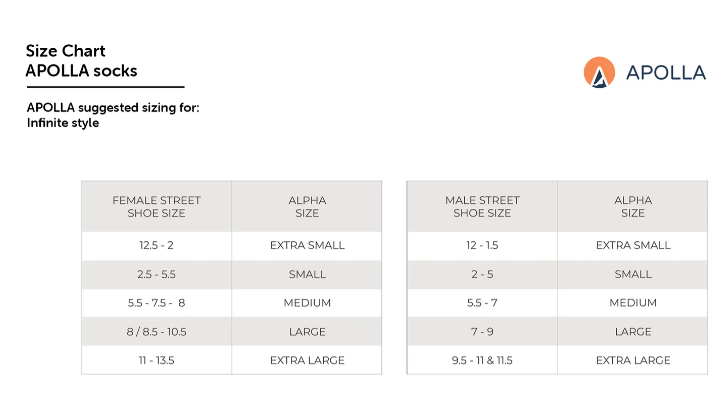
Task: Select the female 12.5 - 2 size cell
Action: point(157,245)
